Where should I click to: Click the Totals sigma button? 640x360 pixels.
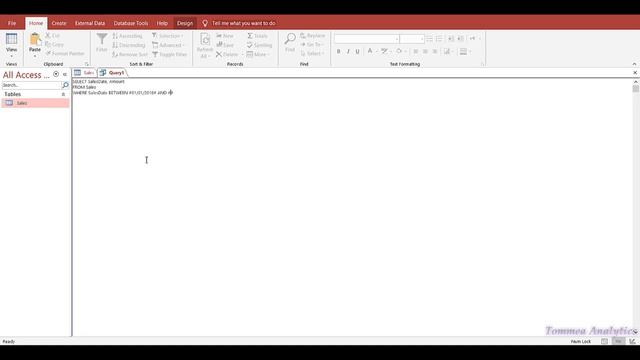(x=257, y=36)
